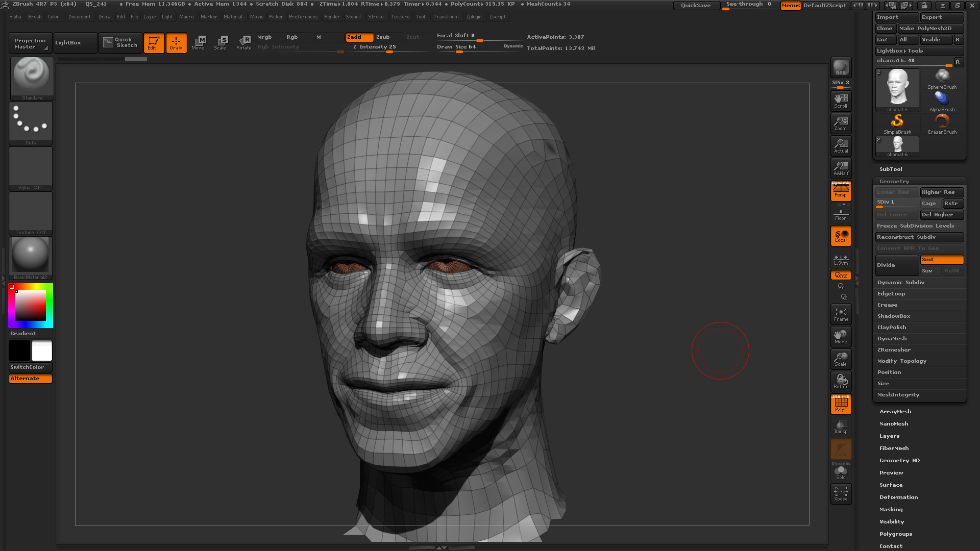This screenshot has width=980, height=551.
Task: Click the Zoom canvas icon
Action: pyautogui.click(x=841, y=123)
